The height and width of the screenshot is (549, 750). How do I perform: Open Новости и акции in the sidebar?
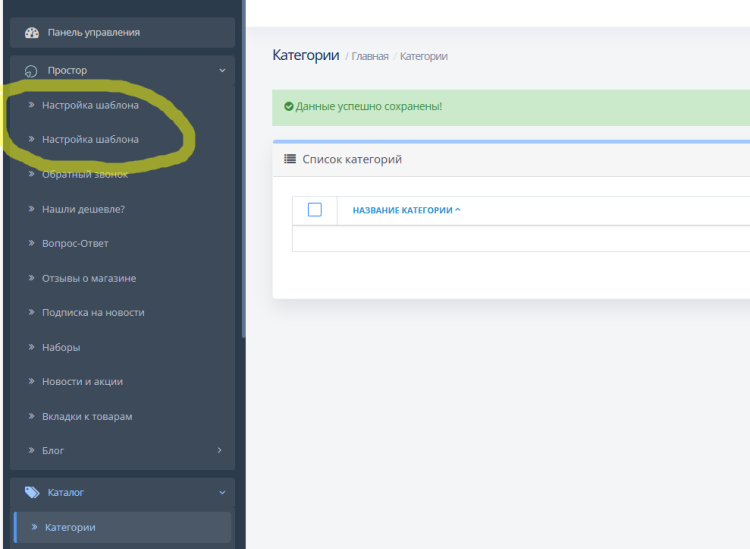click(x=82, y=381)
